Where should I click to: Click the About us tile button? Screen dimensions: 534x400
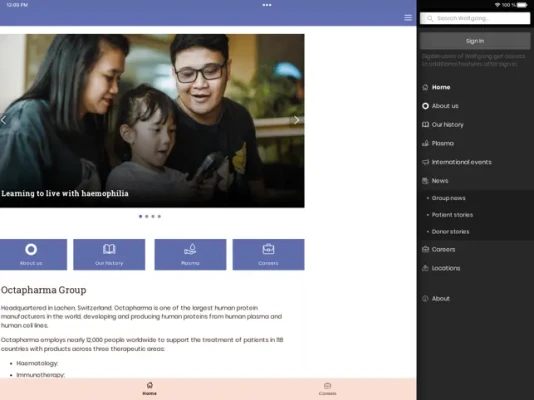tap(33, 255)
